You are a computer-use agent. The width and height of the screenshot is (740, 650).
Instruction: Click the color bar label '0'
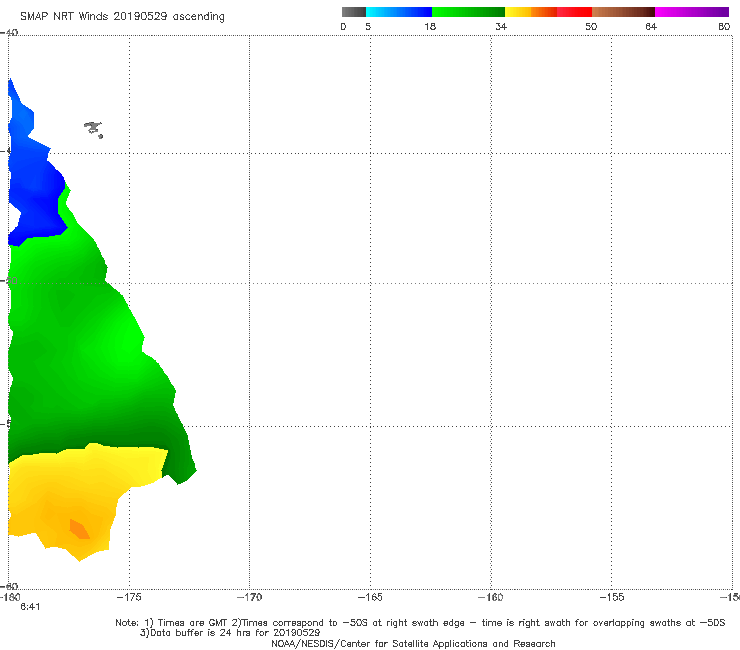(x=344, y=26)
